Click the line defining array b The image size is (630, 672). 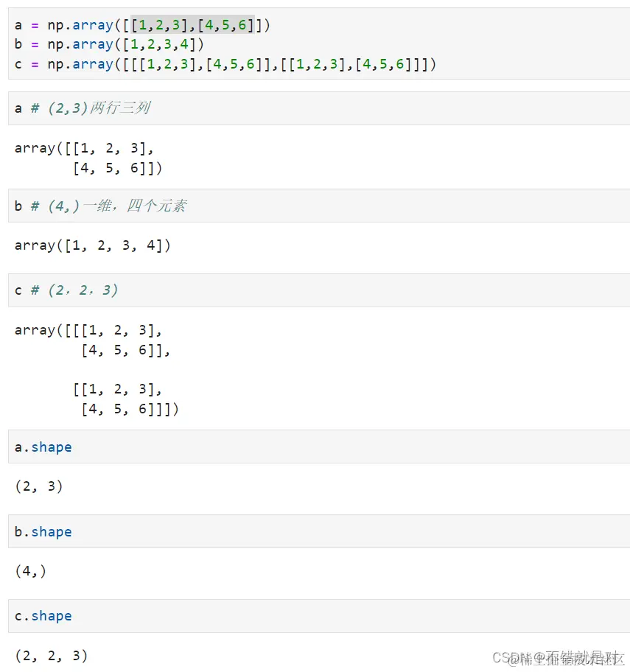[109, 44]
